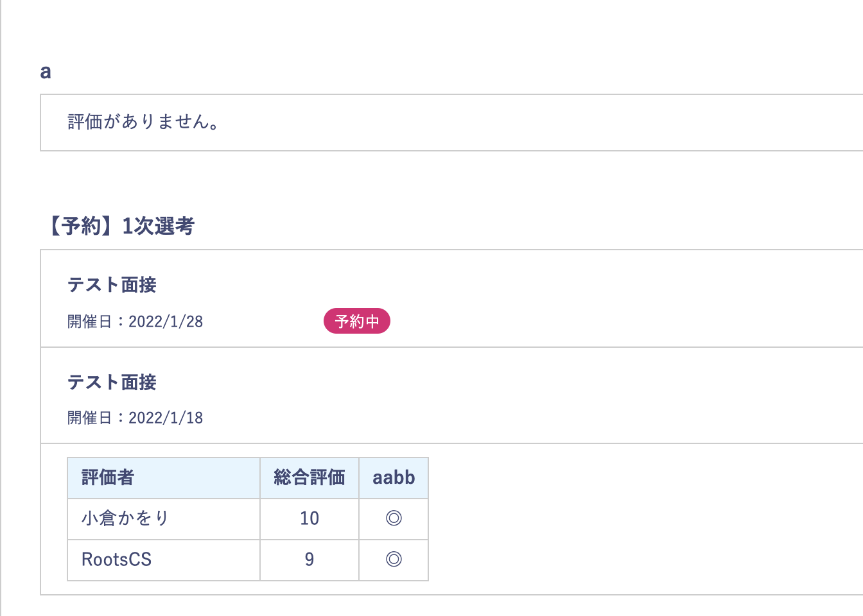The height and width of the screenshot is (616, 863).
Task: Open evaluator 小倉かをり name cell
Action: tap(125, 518)
